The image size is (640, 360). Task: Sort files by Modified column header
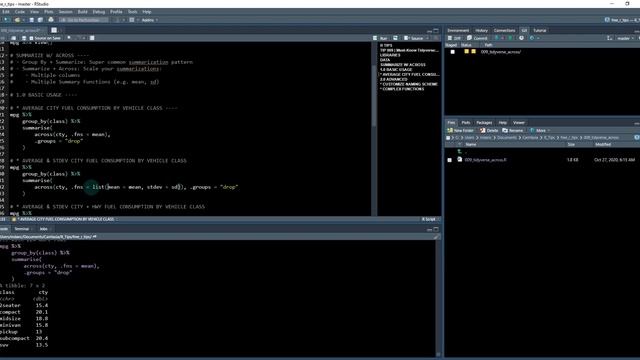coord(603,144)
